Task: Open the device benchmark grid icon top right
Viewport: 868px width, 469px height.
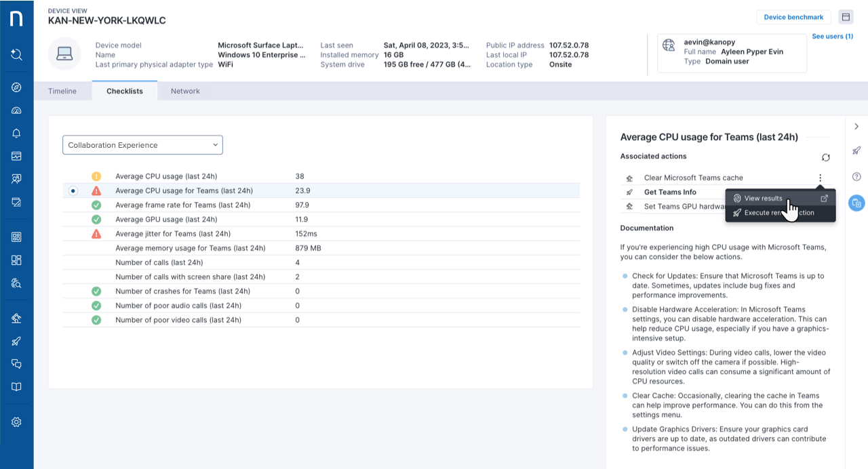Action: 846,16
